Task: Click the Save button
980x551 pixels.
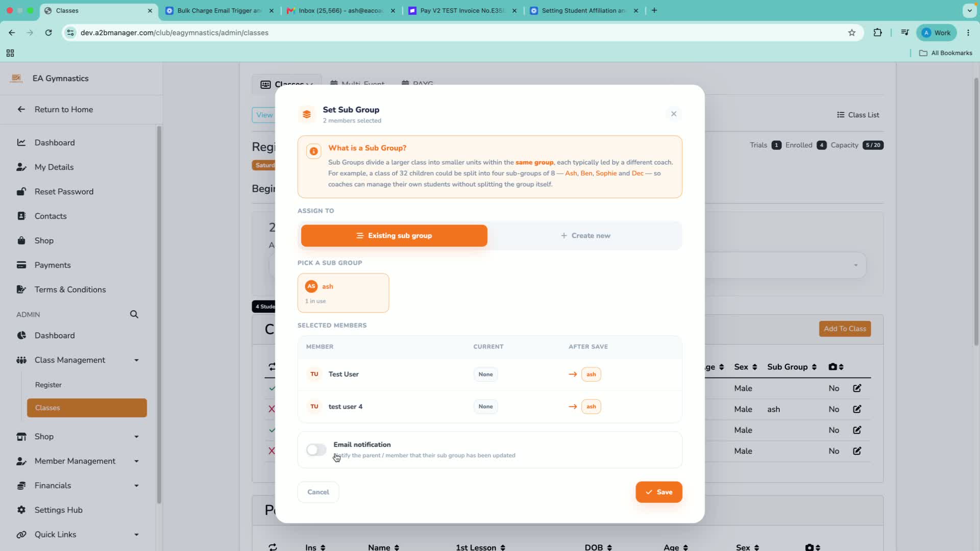Action: click(658, 492)
